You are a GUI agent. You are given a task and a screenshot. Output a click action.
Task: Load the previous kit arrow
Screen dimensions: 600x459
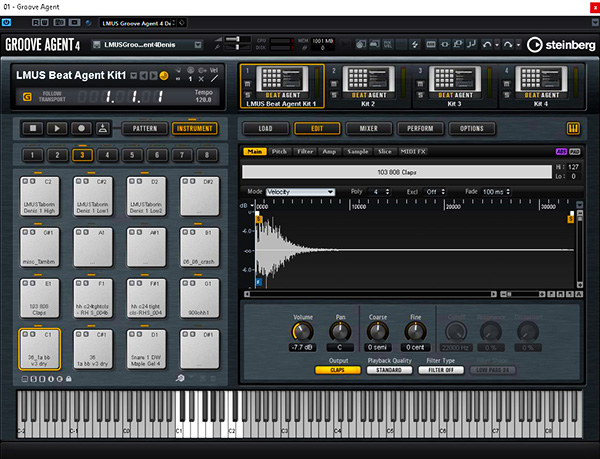pos(143,76)
